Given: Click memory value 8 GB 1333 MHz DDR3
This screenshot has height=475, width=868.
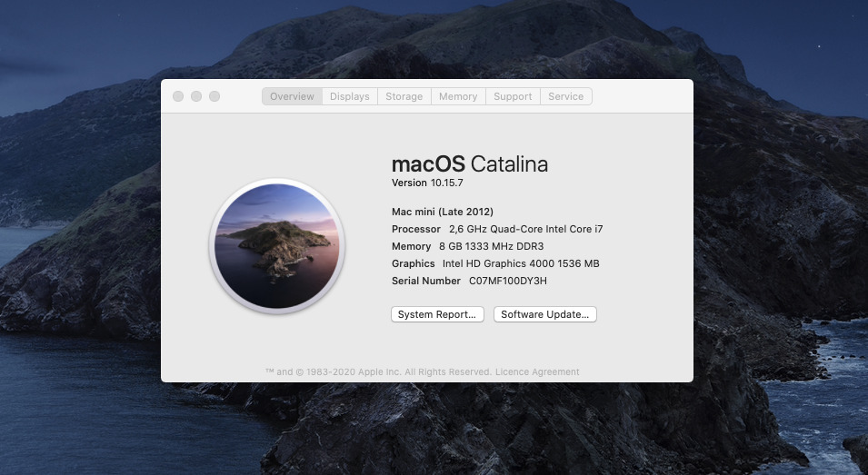Looking at the screenshot, I should [x=491, y=246].
